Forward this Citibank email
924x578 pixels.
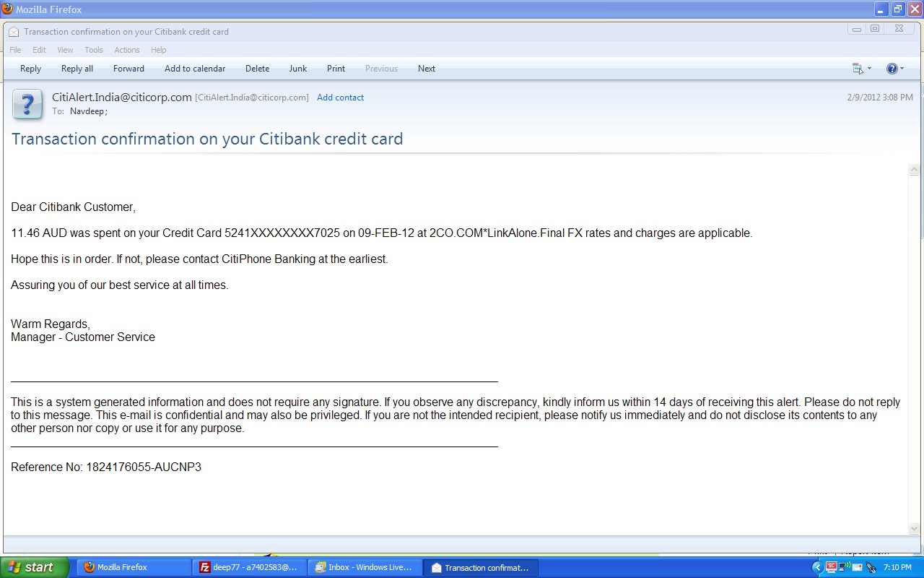pyautogui.click(x=128, y=69)
